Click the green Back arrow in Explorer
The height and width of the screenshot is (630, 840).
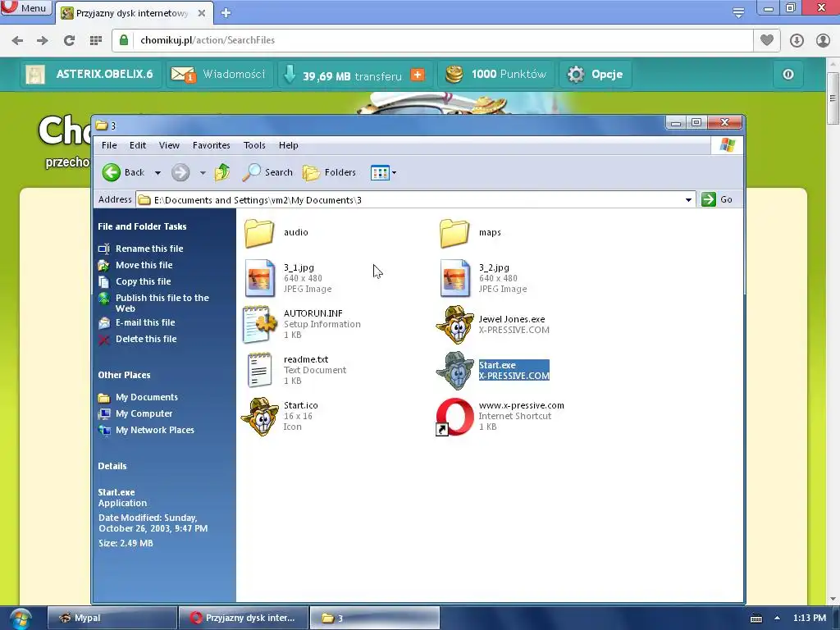112,172
